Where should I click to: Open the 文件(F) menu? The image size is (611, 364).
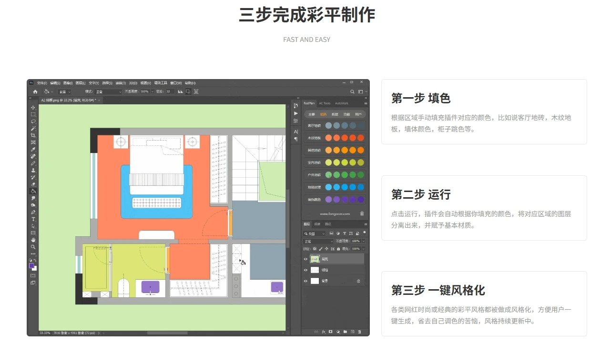(x=42, y=83)
